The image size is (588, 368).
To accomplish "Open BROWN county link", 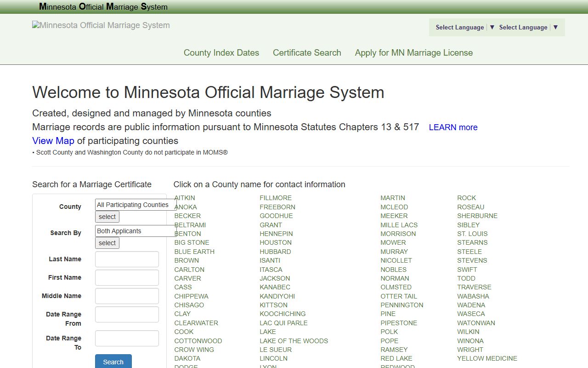I will [187, 260].
